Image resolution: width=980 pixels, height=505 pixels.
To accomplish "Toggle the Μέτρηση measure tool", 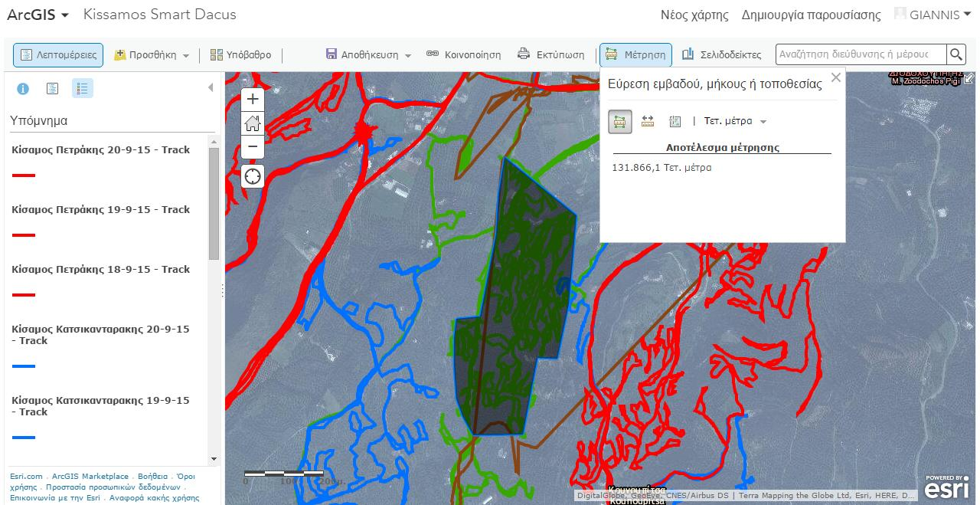I will (x=635, y=55).
